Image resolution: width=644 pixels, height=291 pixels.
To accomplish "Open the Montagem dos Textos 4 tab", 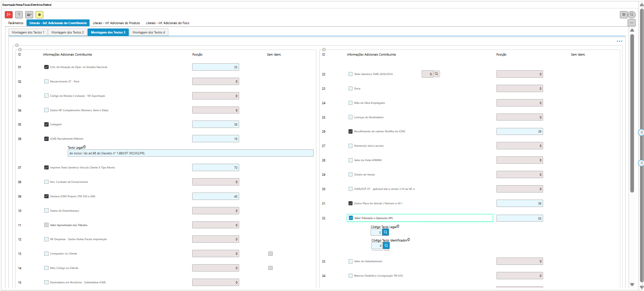I will (x=149, y=32).
